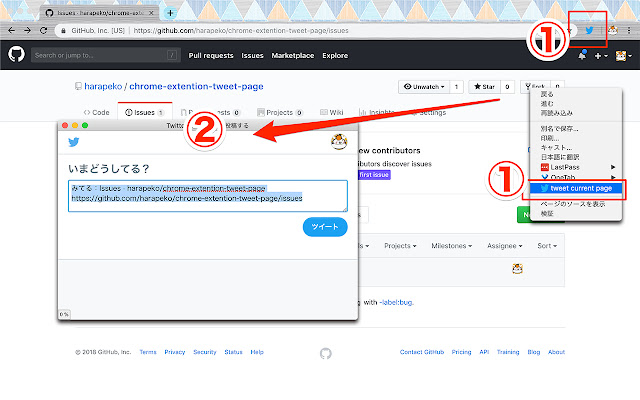Click the Twitter bird logo in tweet popup
640x400 pixels.
73,142
